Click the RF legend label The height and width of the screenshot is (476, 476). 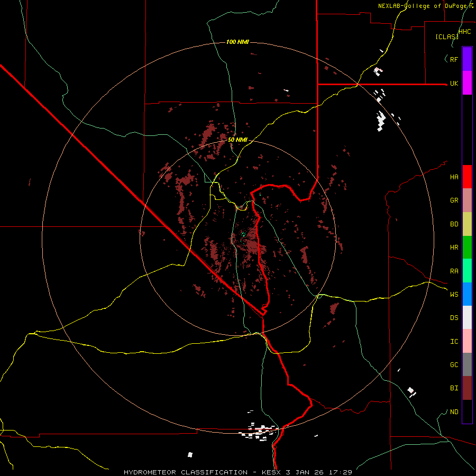[454, 59]
